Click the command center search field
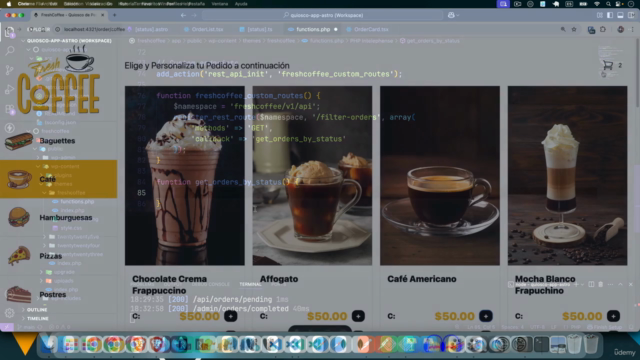This screenshot has height=360, width=640. pos(322,15)
